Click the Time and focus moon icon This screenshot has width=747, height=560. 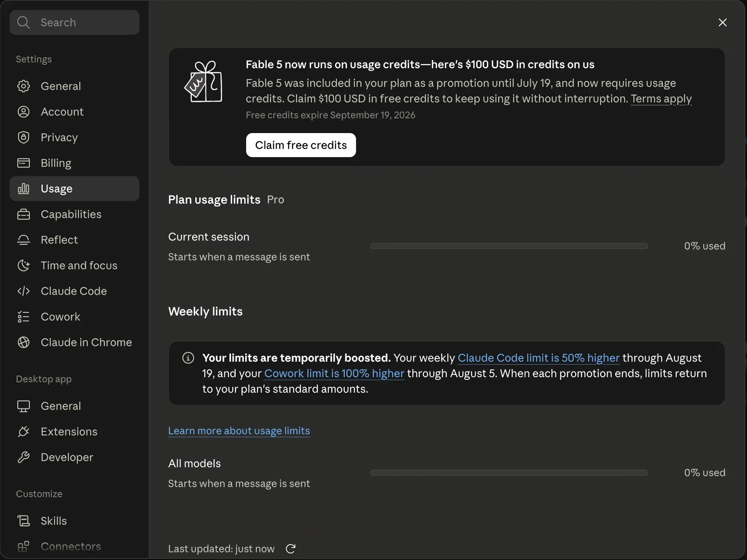pos(23,265)
